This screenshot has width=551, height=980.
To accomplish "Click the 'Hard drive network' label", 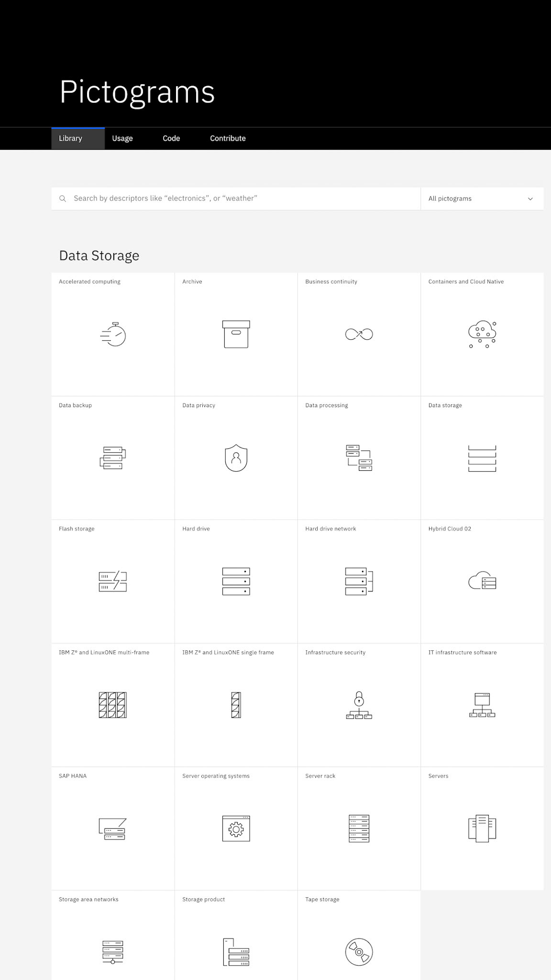I will coord(331,529).
